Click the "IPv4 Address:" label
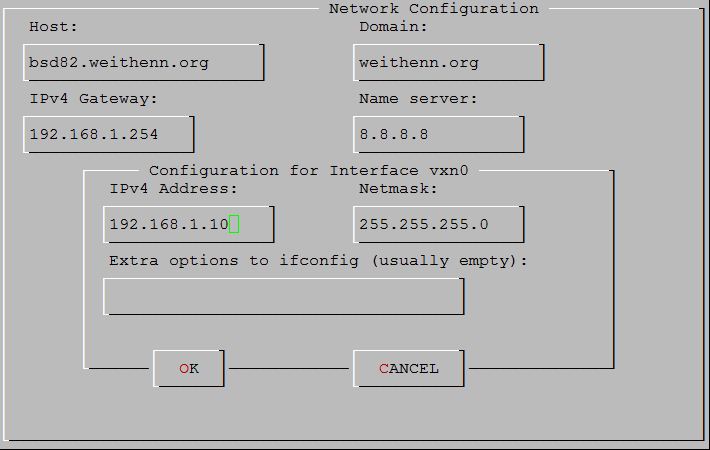710x450 pixels. tap(174, 189)
